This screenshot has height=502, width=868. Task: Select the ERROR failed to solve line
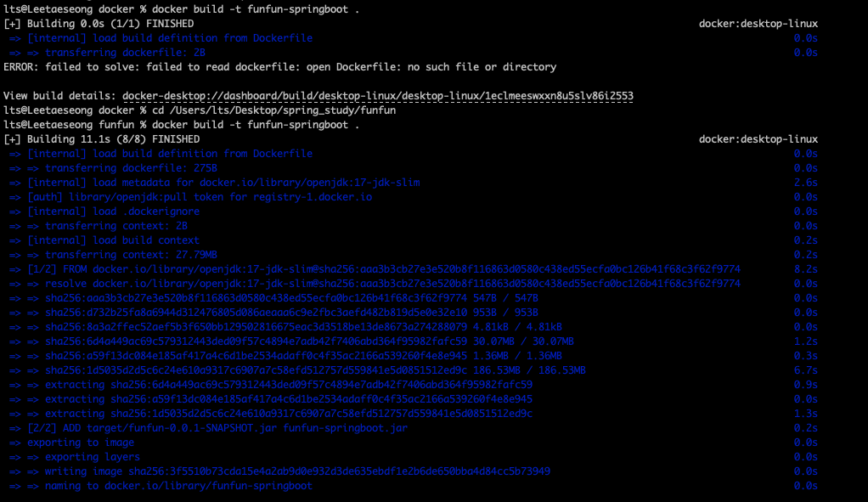click(279, 67)
